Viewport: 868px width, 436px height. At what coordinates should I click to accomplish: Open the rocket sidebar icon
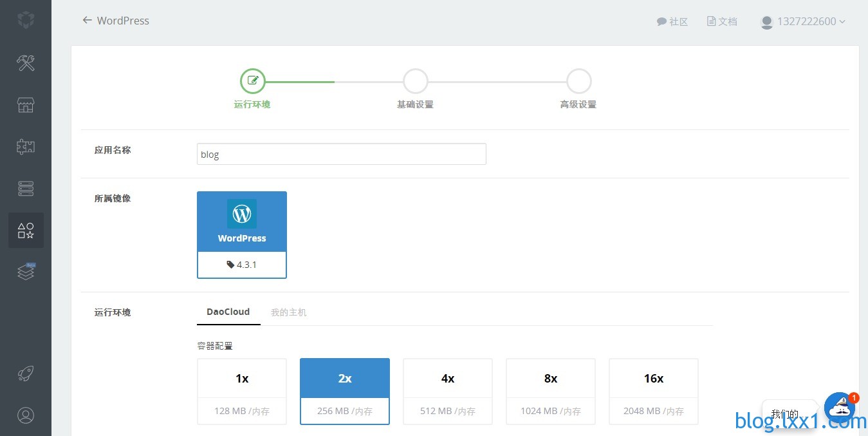(x=26, y=374)
